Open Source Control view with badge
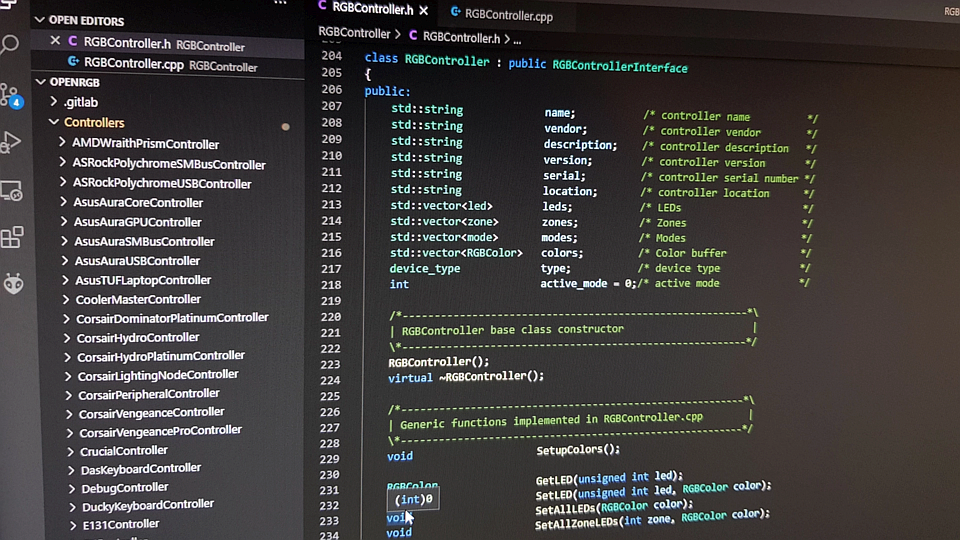Viewport: 960px width, 540px height. (x=11, y=95)
